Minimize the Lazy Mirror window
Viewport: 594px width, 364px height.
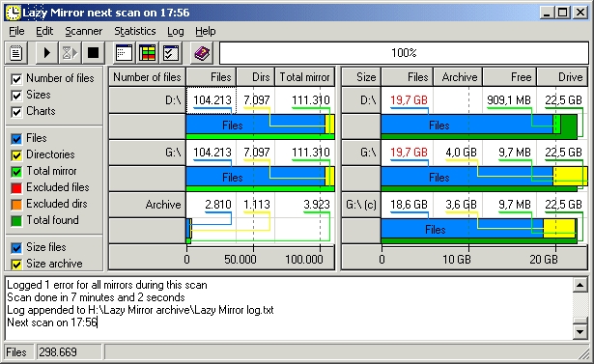[547, 13]
